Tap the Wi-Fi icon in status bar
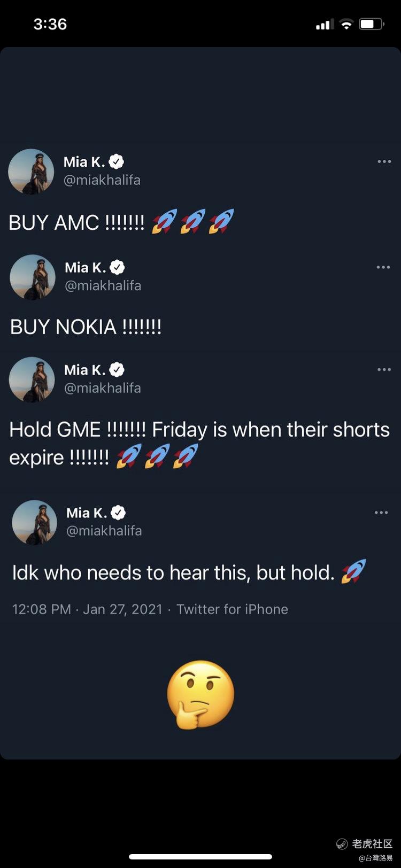 click(346, 24)
